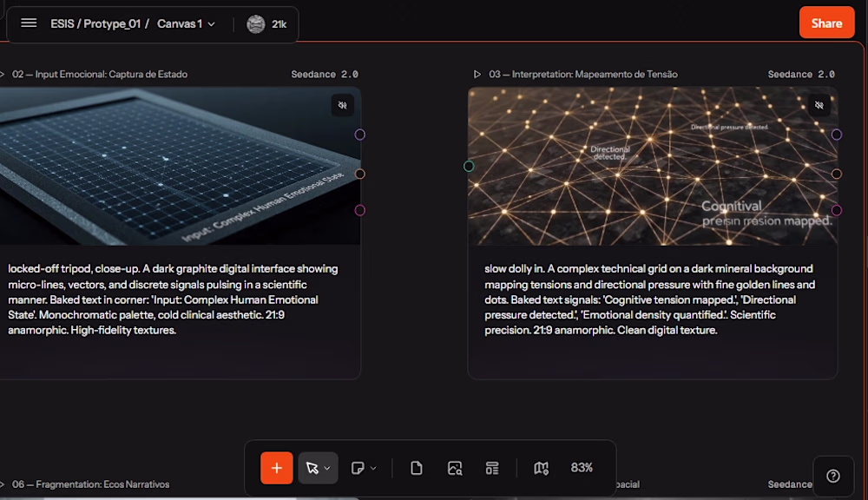Click title 03 — Interpretation: Mapeamento de Tensão
Image resolution: width=868 pixels, height=500 pixels.
(x=583, y=74)
